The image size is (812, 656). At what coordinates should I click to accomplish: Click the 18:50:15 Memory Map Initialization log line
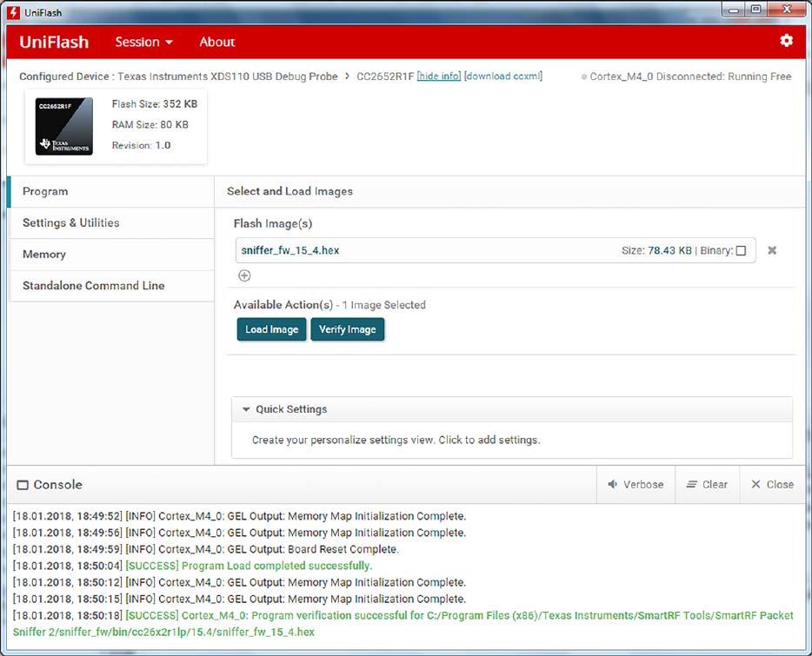click(x=239, y=599)
